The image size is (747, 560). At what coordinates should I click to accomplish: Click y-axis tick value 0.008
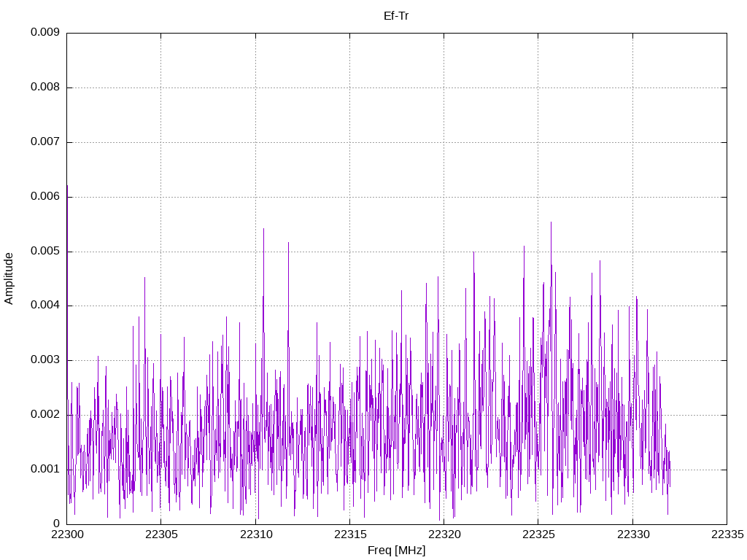tap(44, 87)
